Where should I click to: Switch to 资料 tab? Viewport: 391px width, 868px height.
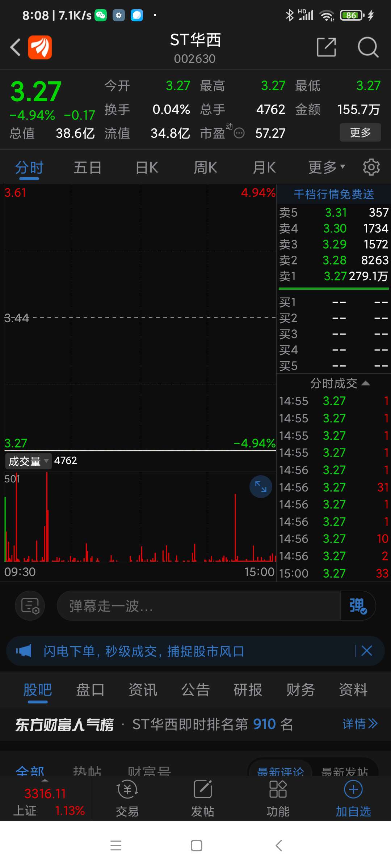353,690
